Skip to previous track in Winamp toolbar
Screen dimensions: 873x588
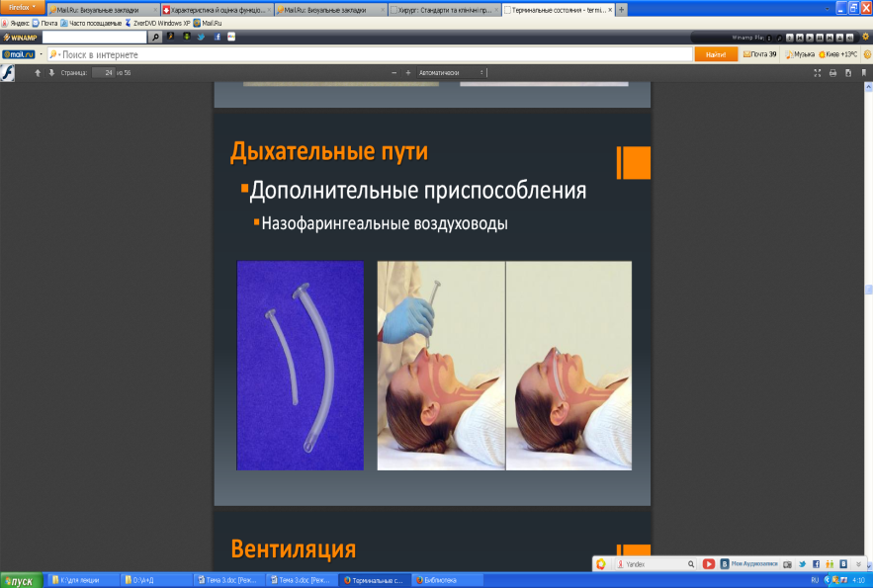click(x=800, y=38)
